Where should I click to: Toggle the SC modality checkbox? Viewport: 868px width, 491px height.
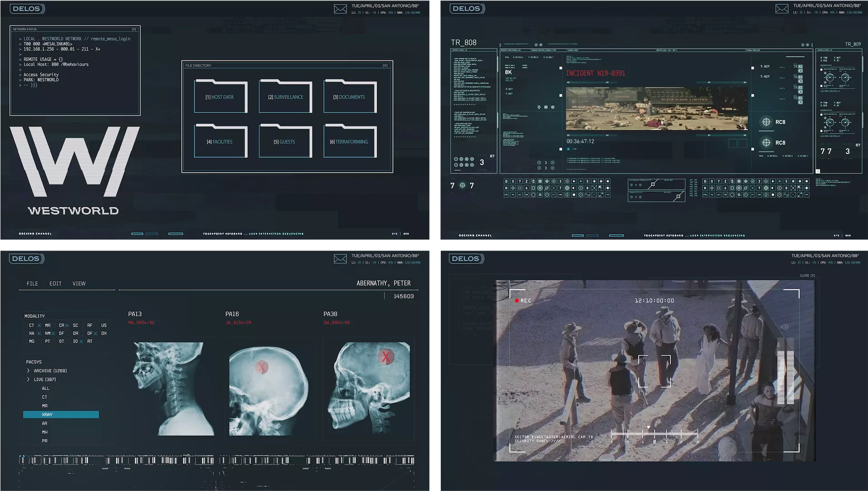[x=67, y=326]
